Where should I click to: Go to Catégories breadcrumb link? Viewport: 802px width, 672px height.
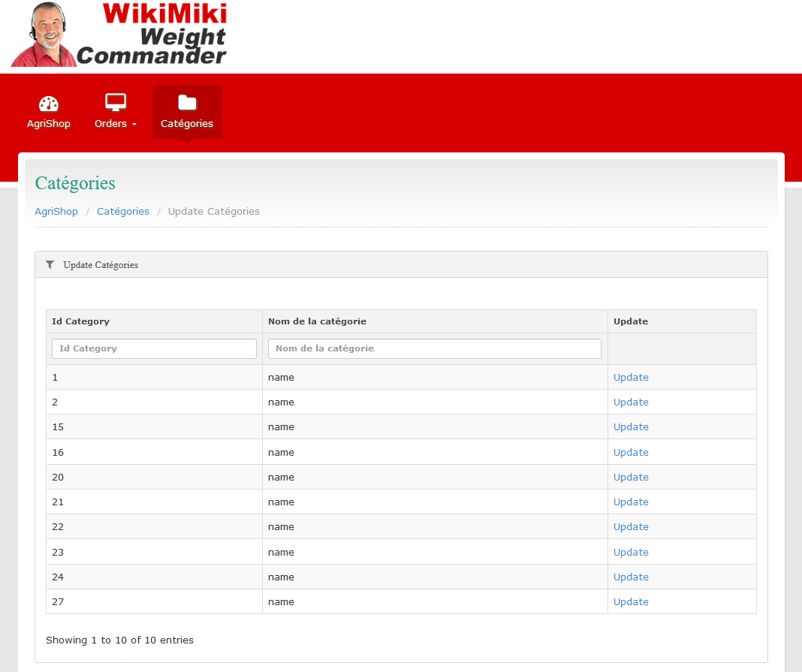click(123, 211)
